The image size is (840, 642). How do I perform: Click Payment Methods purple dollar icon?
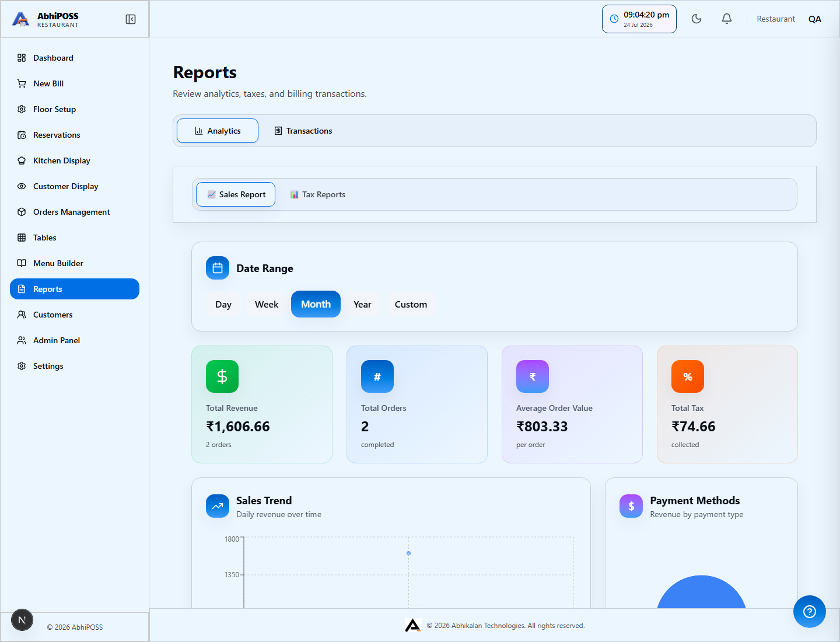coord(631,506)
